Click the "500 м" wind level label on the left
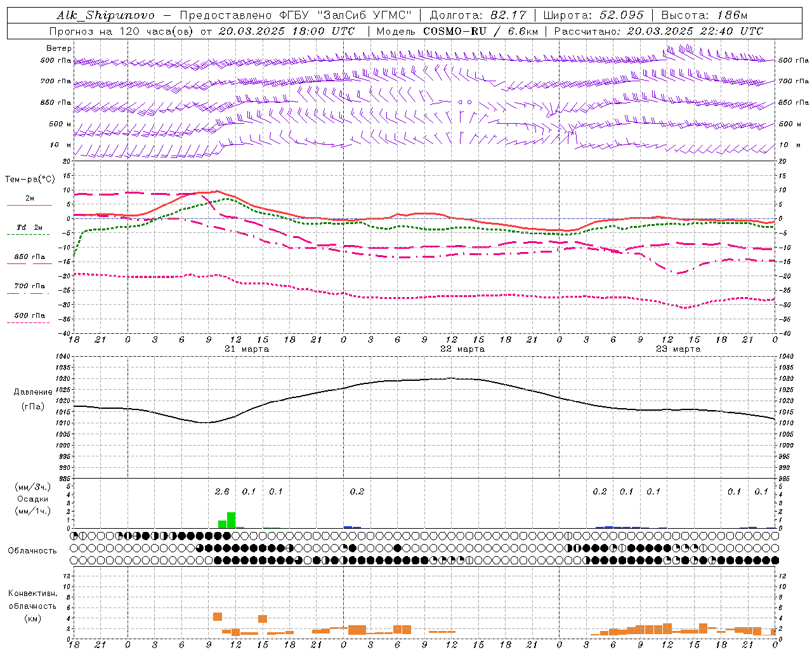812x650 pixels. click(60, 124)
